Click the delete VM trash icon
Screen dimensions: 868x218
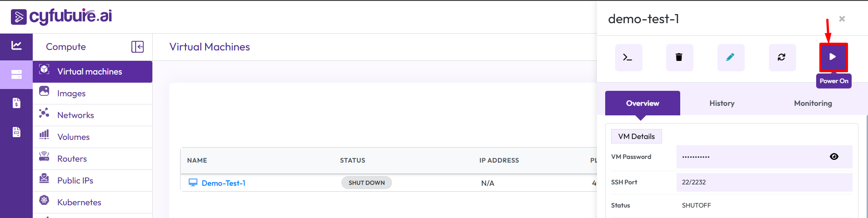pyautogui.click(x=679, y=57)
